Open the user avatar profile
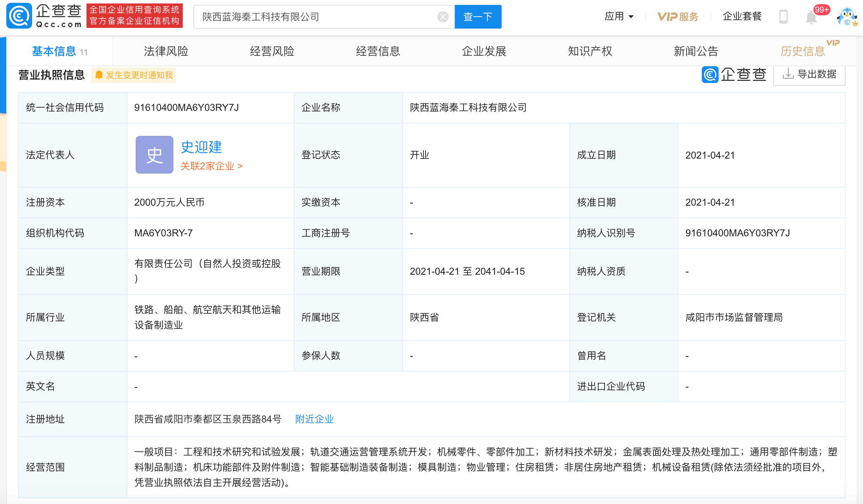 tap(847, 16)
